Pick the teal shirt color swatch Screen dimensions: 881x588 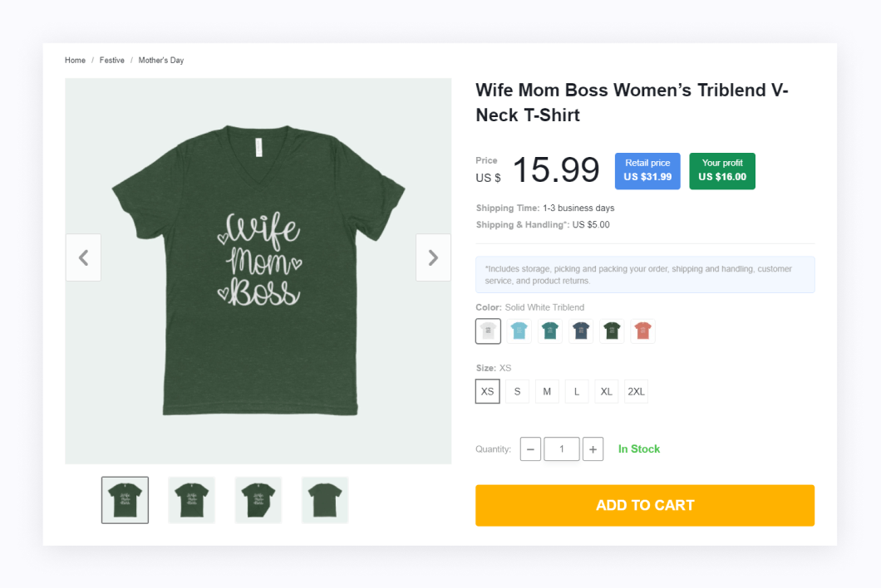(550, 331)
